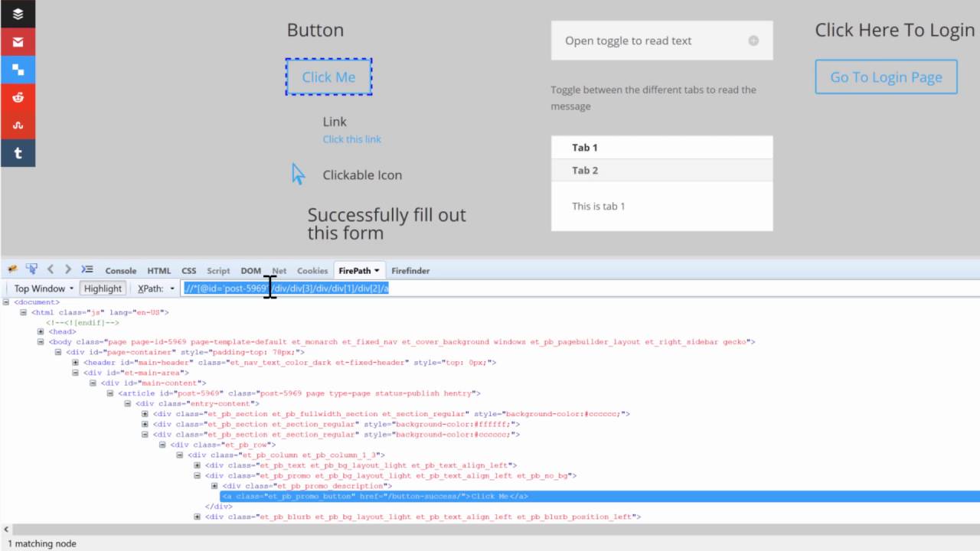980x551 pixels.
Task: Open the DOM tab
Action: coord(251,270)
